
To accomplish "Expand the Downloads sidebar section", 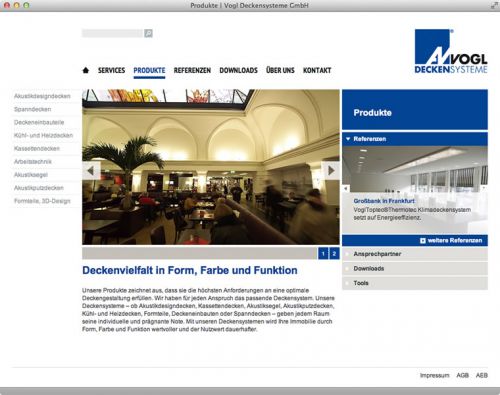I will [415, 269].
